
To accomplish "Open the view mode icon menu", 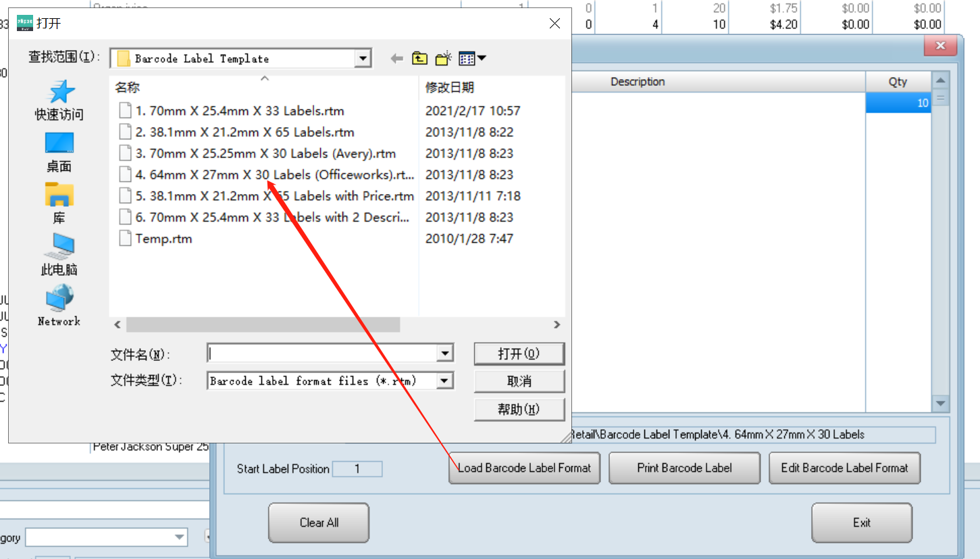I will pos(467,58).
